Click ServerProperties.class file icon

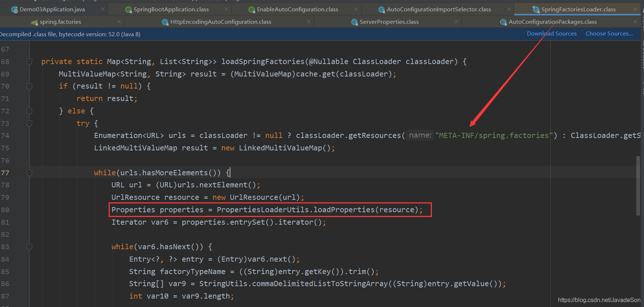coord(354,22)
